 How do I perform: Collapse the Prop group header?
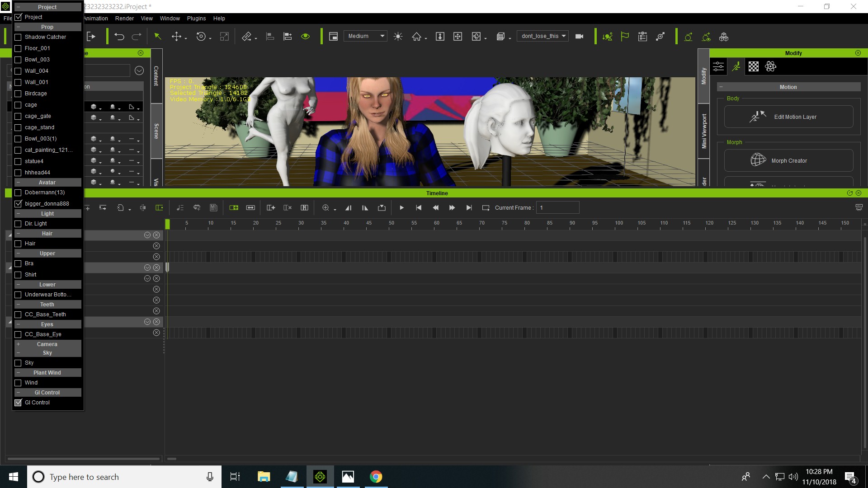(47, 27)
